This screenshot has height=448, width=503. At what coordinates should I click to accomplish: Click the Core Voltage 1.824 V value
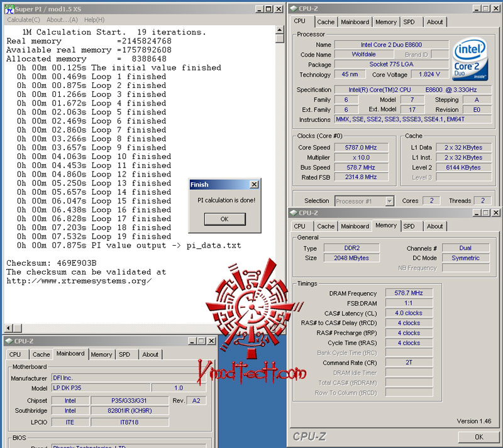(x=429, y=74)
